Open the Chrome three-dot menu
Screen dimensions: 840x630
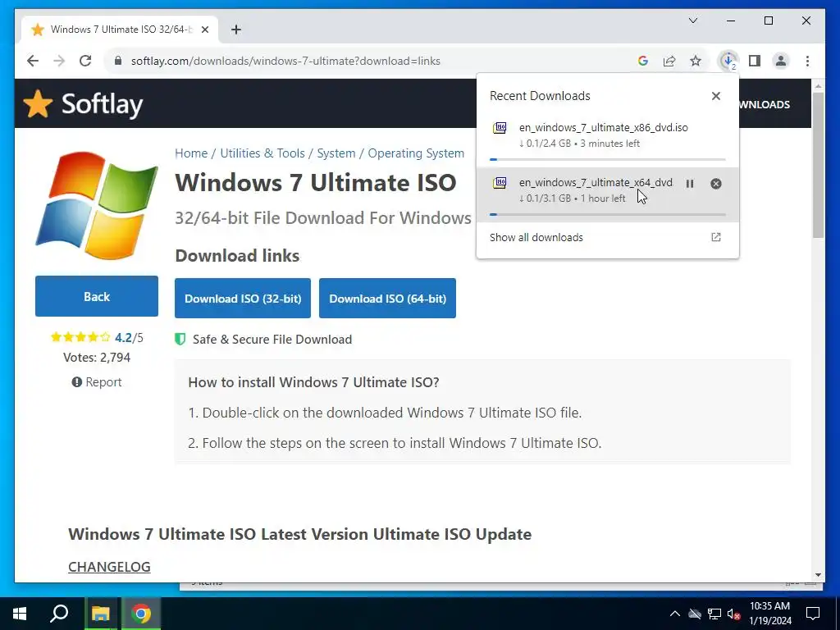(807, 61)
